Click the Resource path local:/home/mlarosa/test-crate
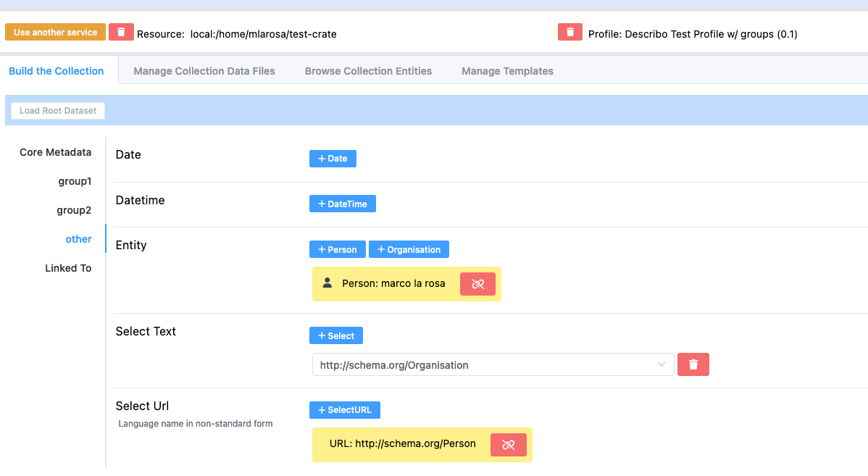The width and height of the screenshot is (868, 476). click(x=264, y=34)
